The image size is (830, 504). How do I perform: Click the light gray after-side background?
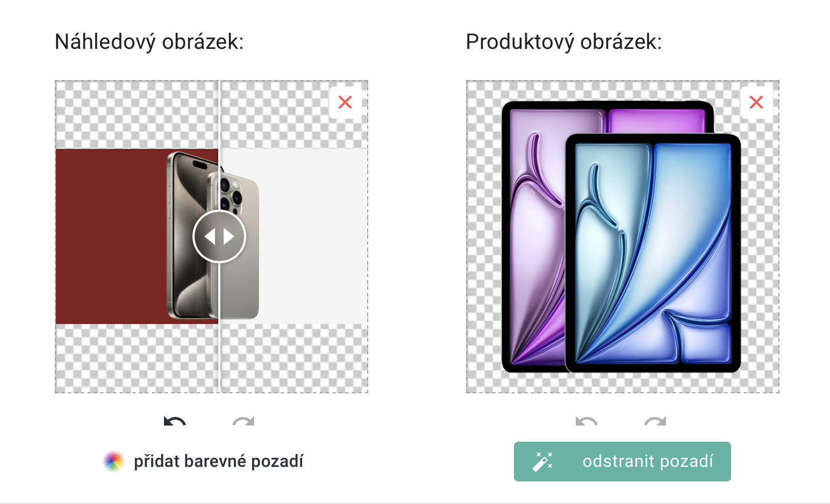pos(313,236)
